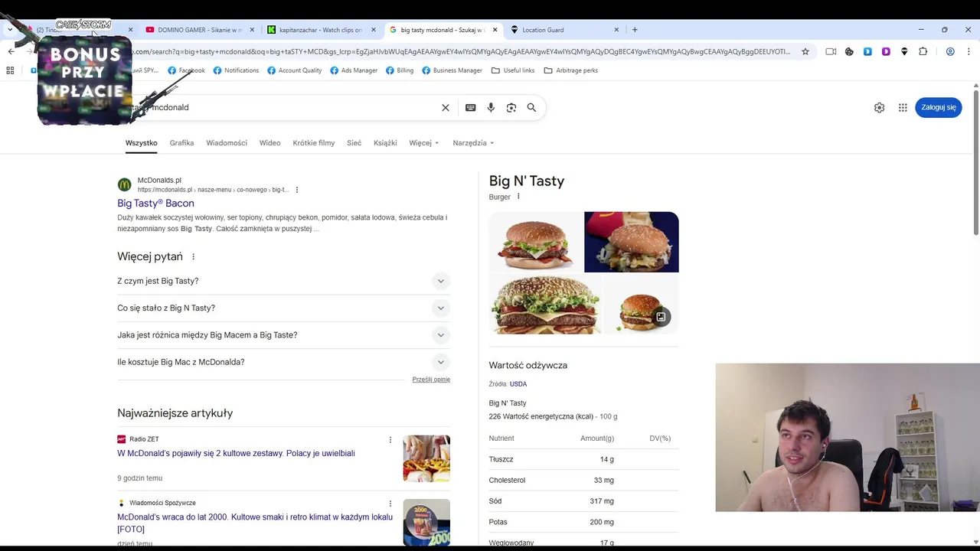Image resolution: width=980 pixels, height=551 pixels.
Task: Open a new browser tab
Action: pyautogui.click(x=635, y=30)
